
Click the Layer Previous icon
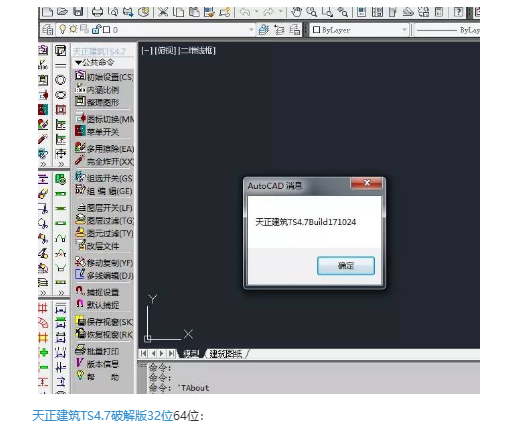click(x=279, y=30)
